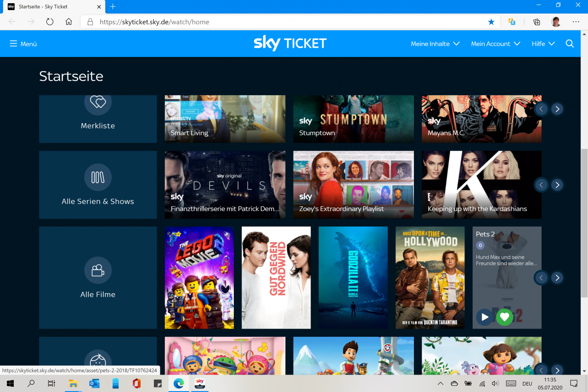Open Gut gegen Nordwind poster
The width and height of the screenshot is (588, 392).
tap(276, 278)
